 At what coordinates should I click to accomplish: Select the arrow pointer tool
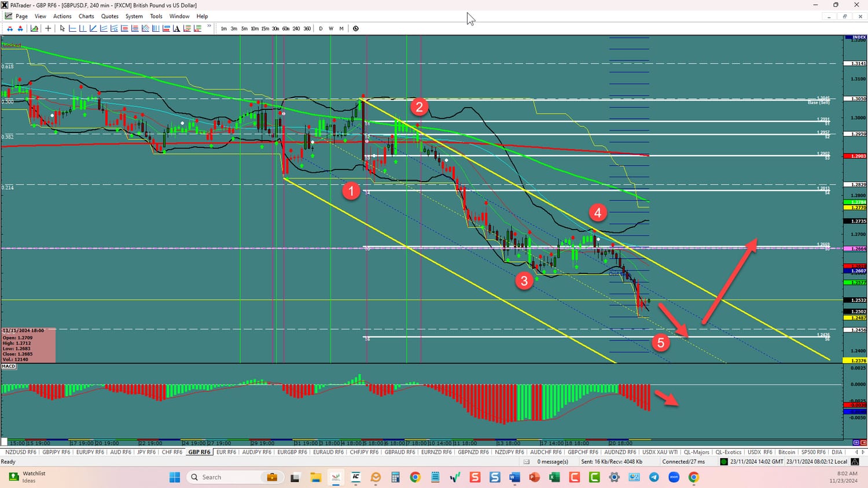point(62,28)
